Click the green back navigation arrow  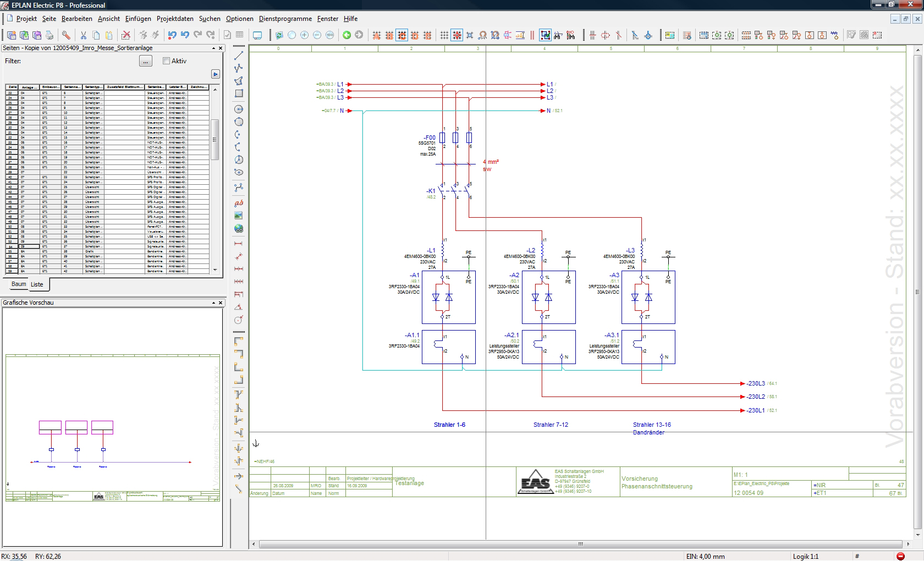click(x=346, y=35)
